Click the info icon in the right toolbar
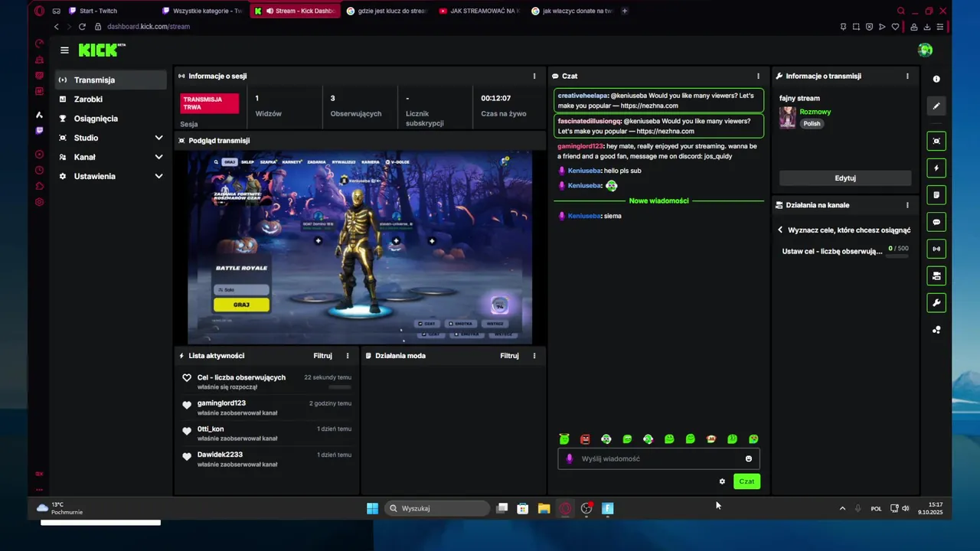980x551 pixels. (x=936, y=79)
